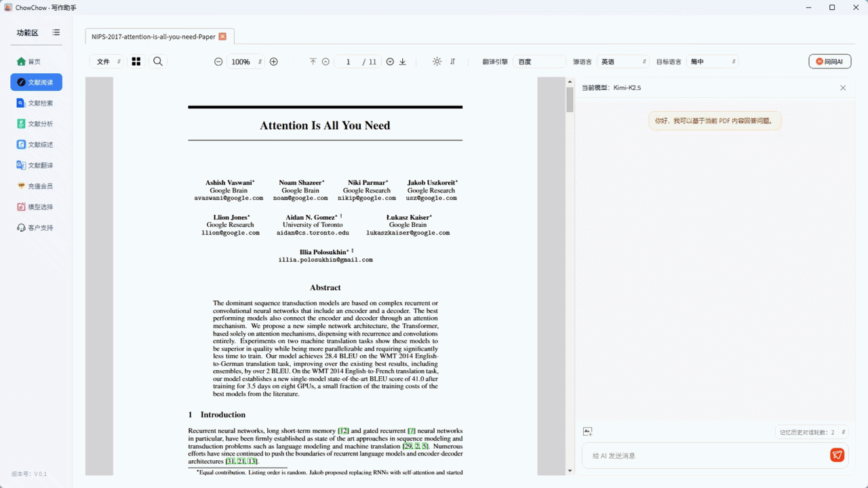The width and height of the screenshot is (868, 488).
Task: Open the PDF search magnifier tool
Action: tap(158, 62)
